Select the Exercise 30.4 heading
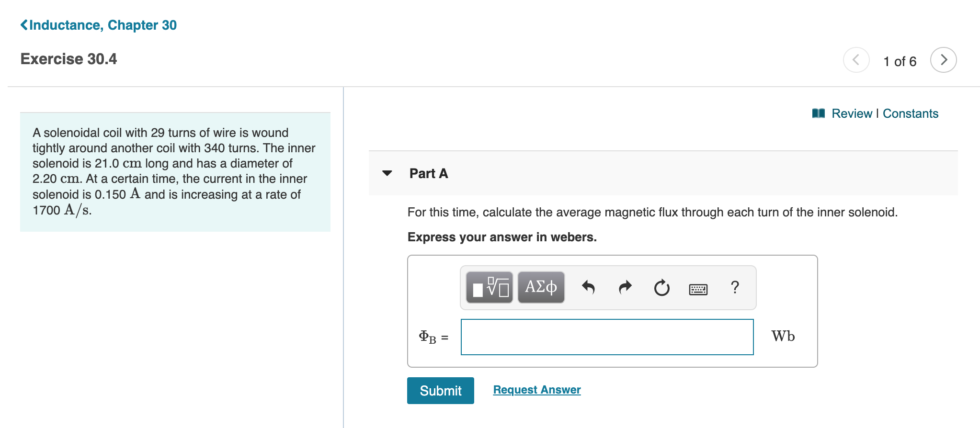This screenshot has height=428, width=980. pos(68,59)
